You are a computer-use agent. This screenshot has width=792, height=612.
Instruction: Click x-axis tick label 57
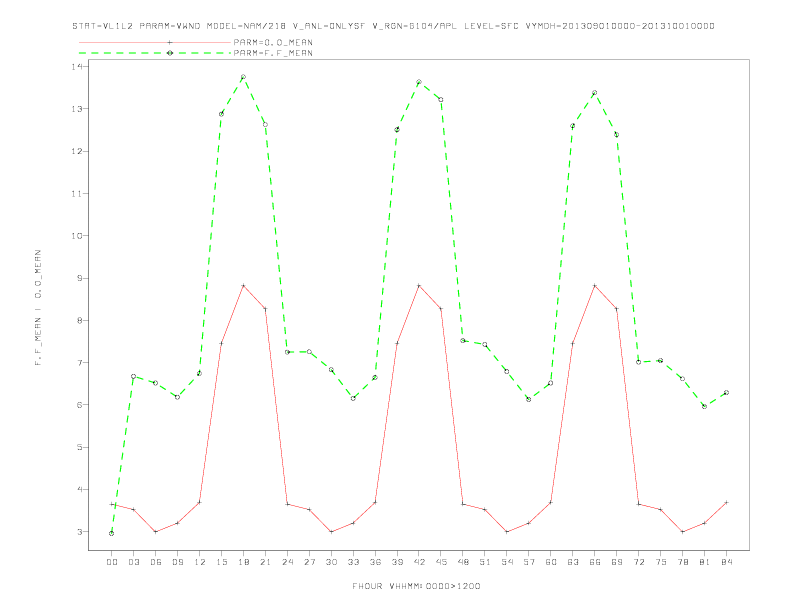coord(529,562)
